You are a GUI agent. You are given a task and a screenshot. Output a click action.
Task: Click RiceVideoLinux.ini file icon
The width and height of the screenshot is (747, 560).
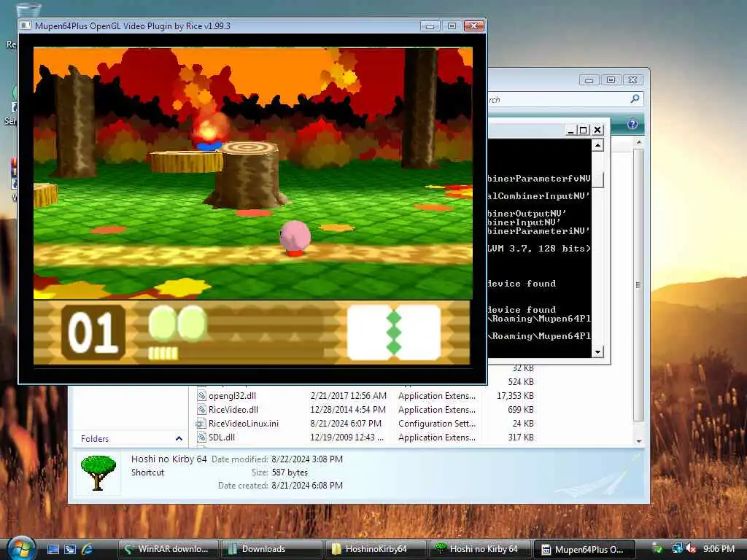(x=201, y=424)
